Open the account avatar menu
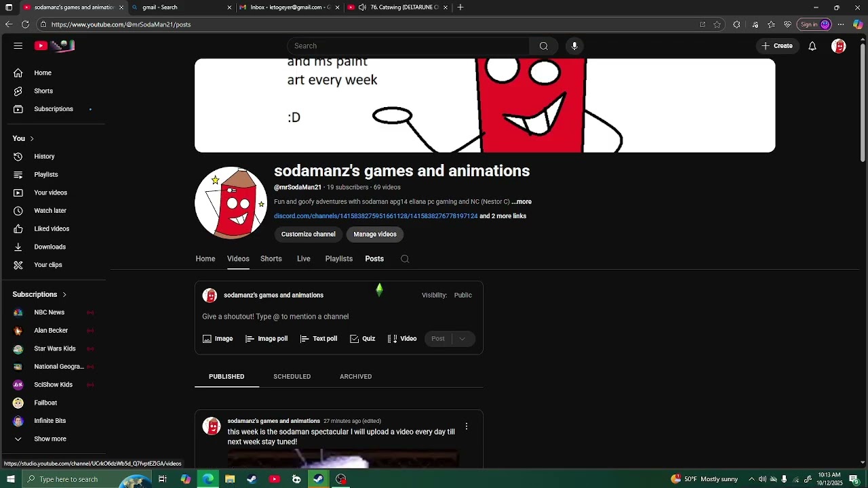 coord(839,46)
